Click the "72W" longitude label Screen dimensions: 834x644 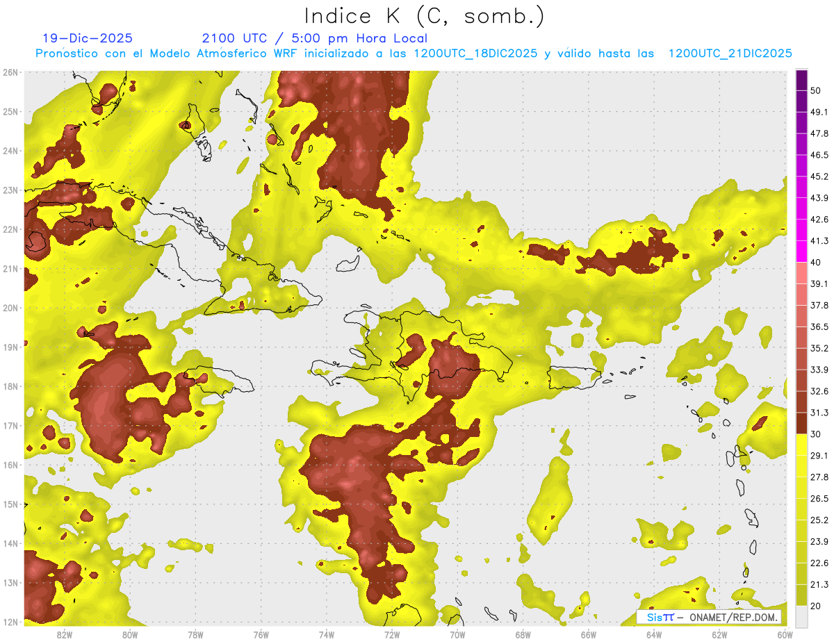(x=392, y=635)
